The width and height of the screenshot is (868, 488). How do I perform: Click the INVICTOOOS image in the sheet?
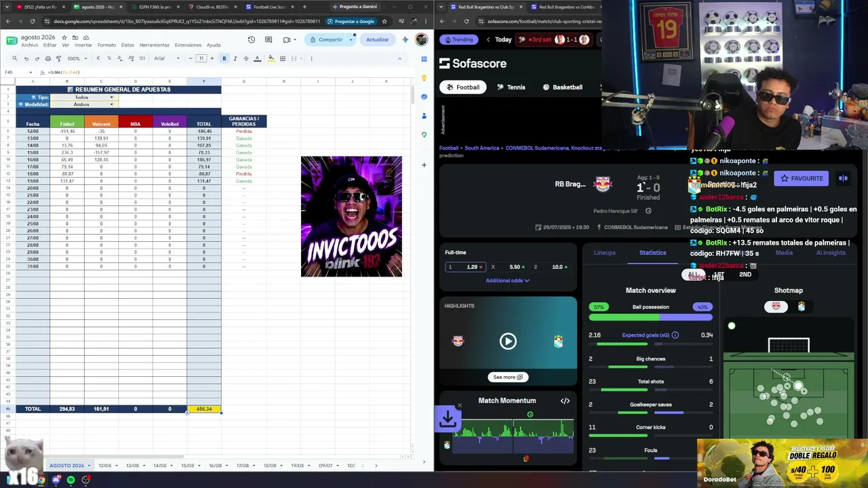(351, 216)
